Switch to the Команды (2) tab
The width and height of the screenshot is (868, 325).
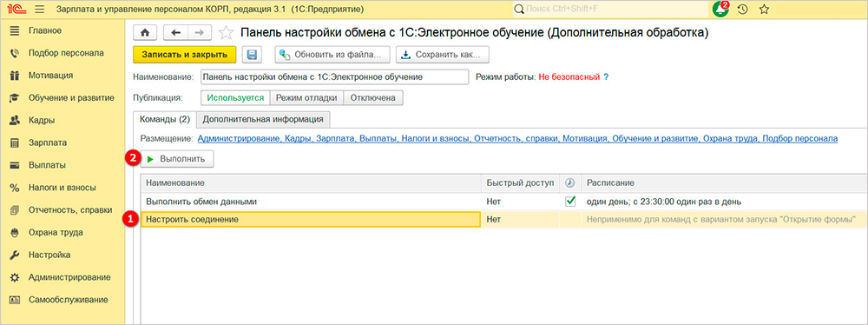coord(164,119)
